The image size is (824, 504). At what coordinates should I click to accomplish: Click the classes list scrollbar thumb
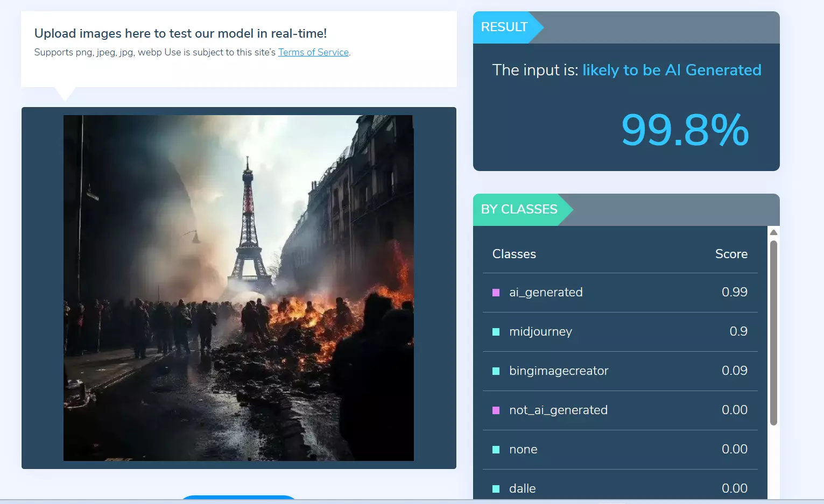click(773, 332)
